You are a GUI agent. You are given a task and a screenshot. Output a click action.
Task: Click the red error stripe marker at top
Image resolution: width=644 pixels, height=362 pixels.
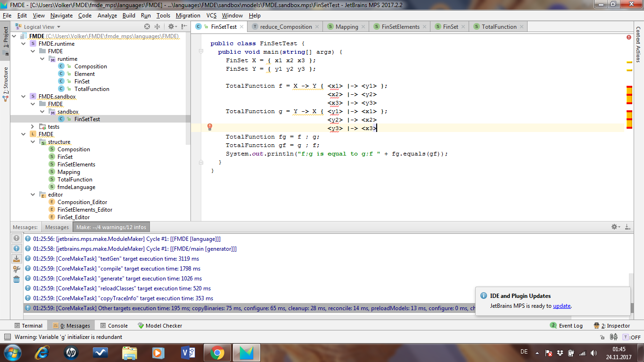(x=629, y=37)
